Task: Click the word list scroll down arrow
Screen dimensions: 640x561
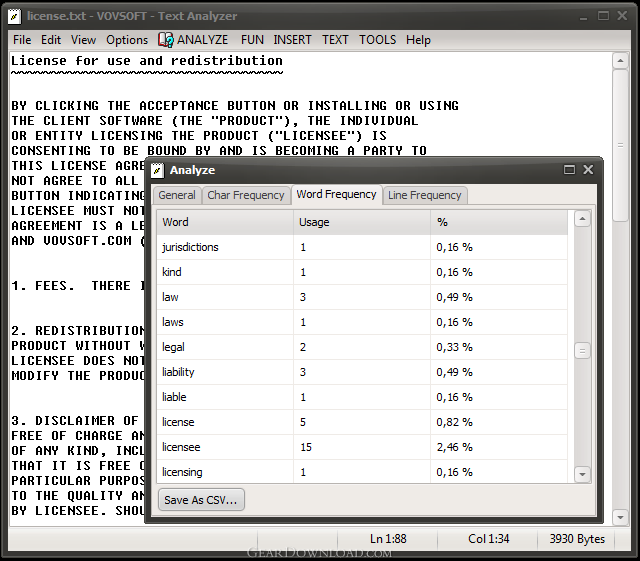Action: click(x=582, y=474)
